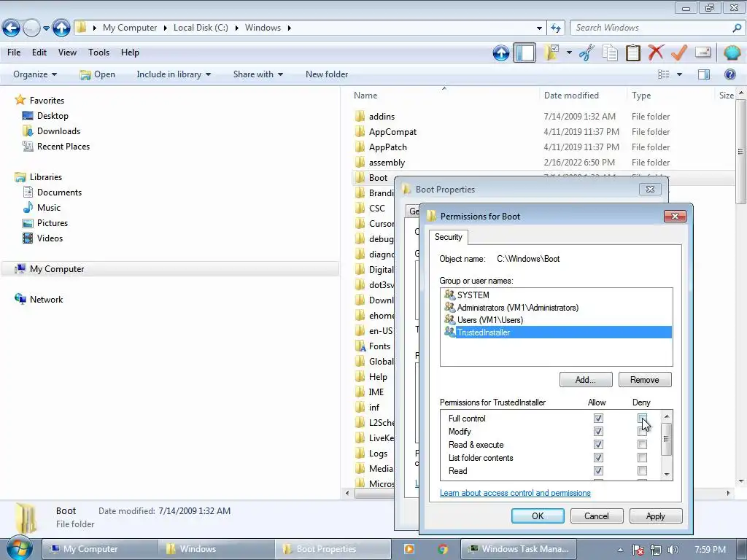
Task: Click the Chrome taskbar icon
Action: [x=443, y=549]
